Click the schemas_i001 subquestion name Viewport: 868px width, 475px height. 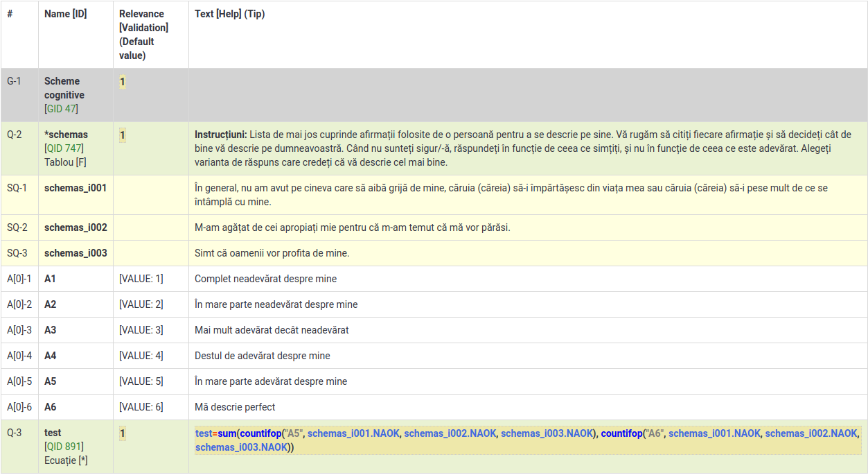76,188
